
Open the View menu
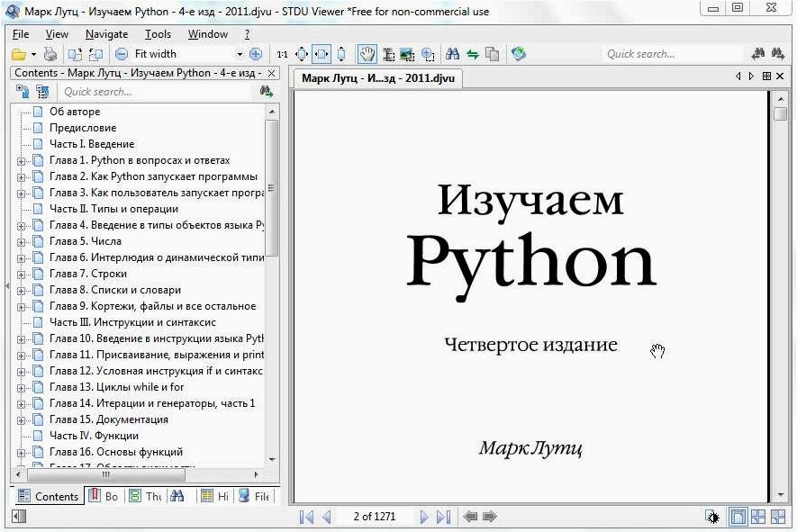tap(57, 34)
